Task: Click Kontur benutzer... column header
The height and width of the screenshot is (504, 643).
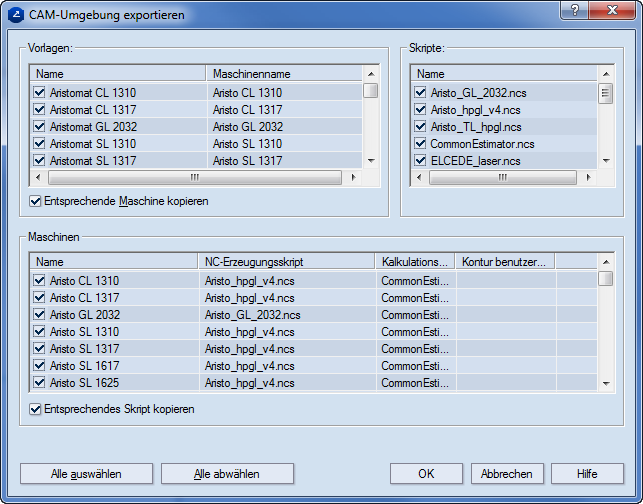Action: point(505,262)
